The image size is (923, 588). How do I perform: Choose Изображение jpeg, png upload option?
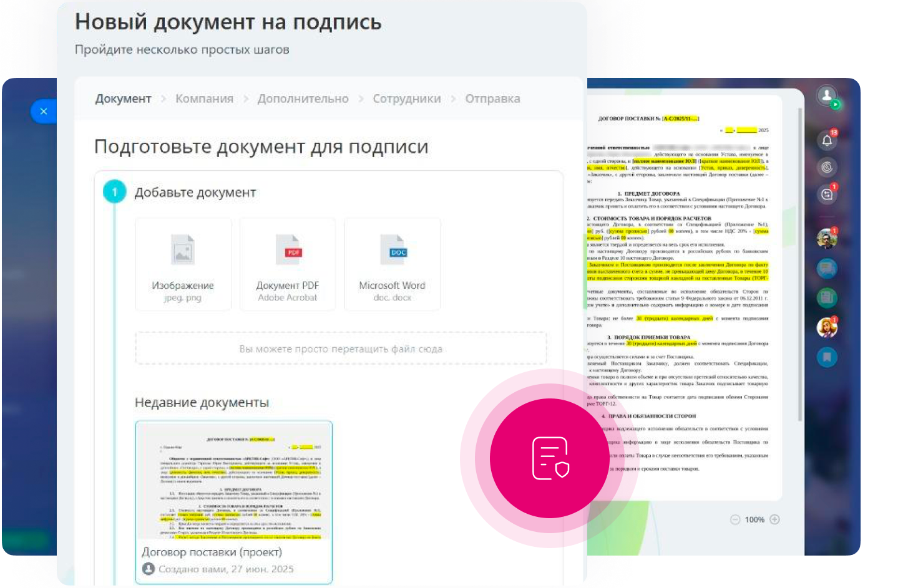click(183, 264)
